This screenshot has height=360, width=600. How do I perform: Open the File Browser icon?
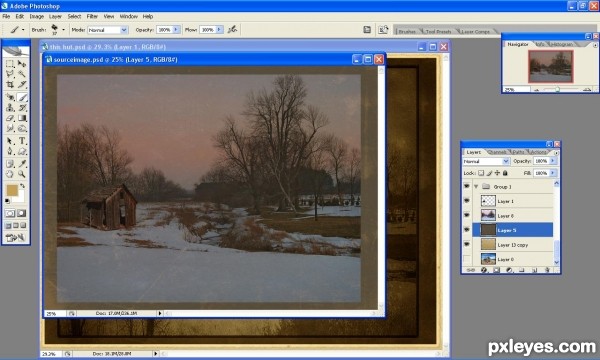383,29
